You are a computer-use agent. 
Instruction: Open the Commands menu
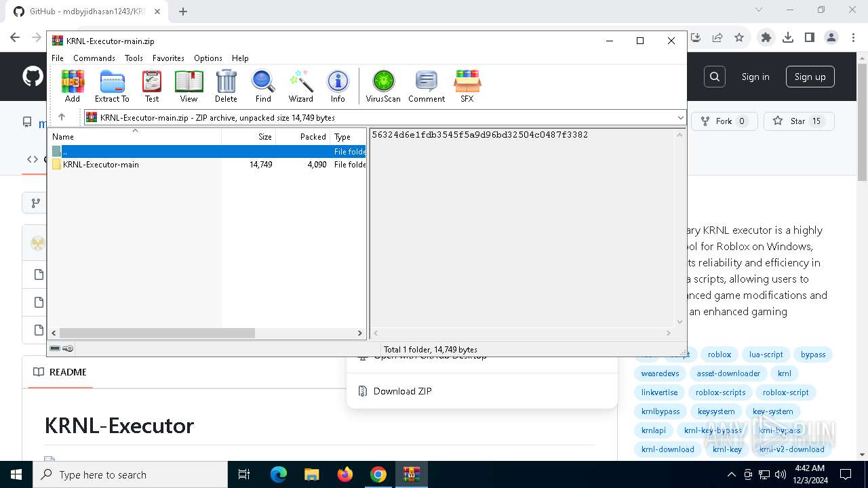pyautogui.click(x=94, y=58)
